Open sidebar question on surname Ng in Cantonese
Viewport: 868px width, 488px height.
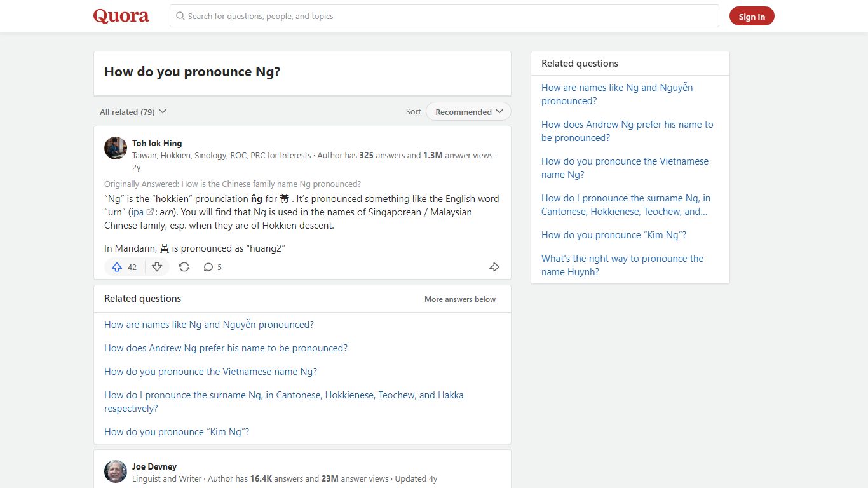[x=626, y=205]
